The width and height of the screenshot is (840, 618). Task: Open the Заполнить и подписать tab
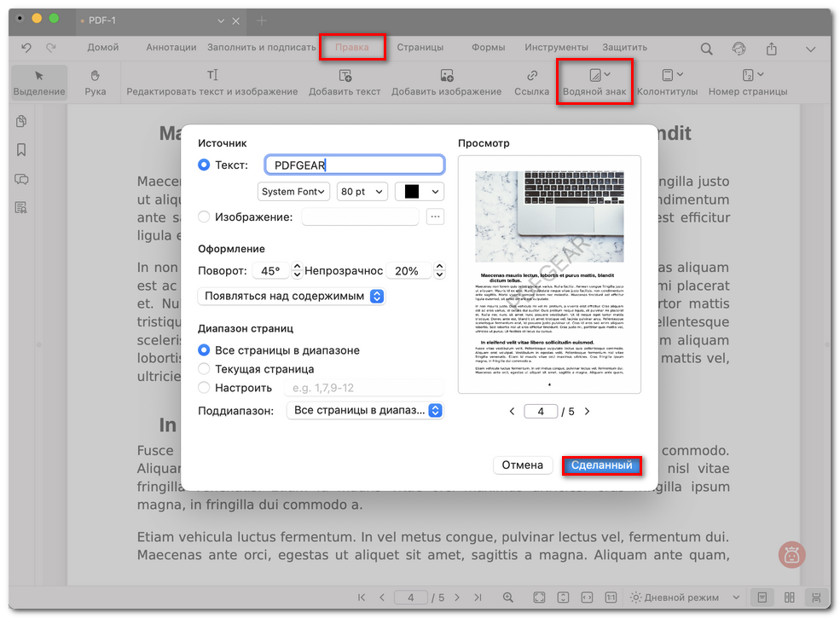coord(262,47)
